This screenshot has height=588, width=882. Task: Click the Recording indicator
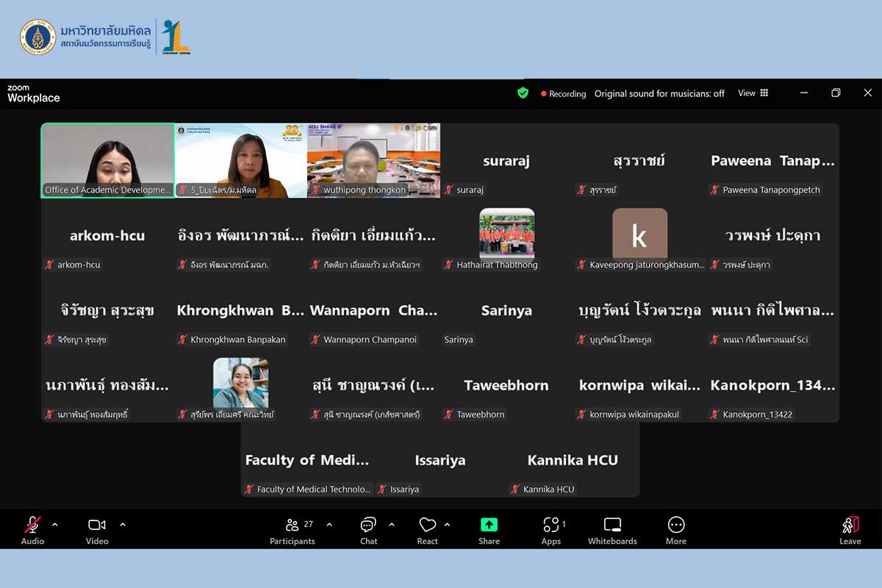click(x=564, y=94)
